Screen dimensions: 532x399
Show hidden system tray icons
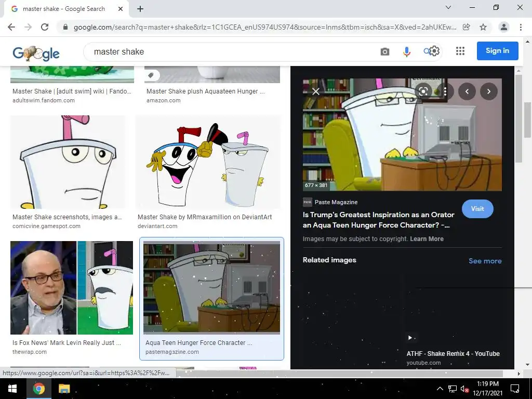(x=440, y=389)
